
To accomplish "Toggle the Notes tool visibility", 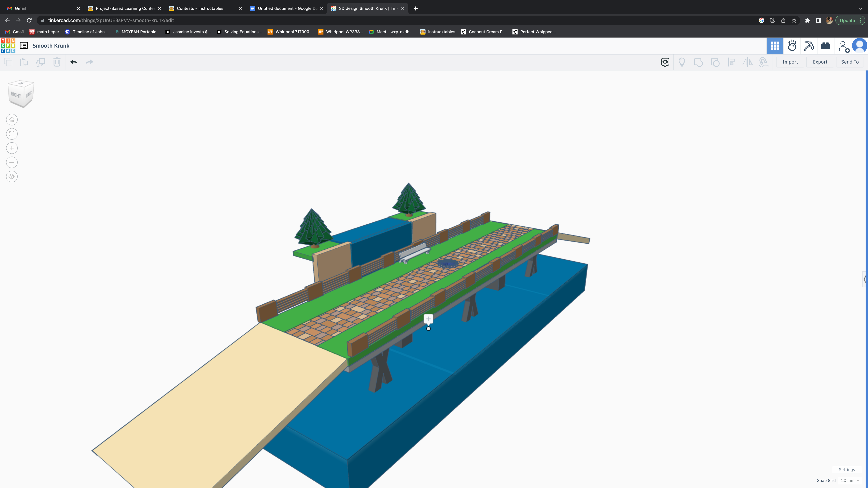I will [x=665, y=62].
